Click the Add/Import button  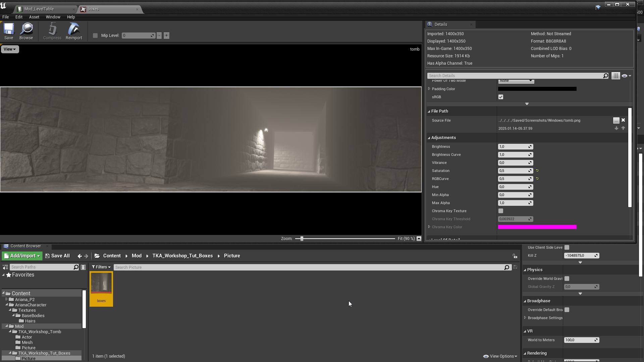tap(22, 256)
